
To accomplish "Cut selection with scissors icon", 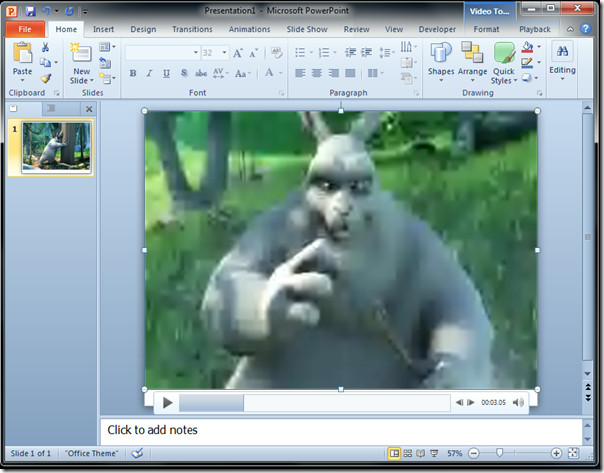I will [x=45, y=47].
